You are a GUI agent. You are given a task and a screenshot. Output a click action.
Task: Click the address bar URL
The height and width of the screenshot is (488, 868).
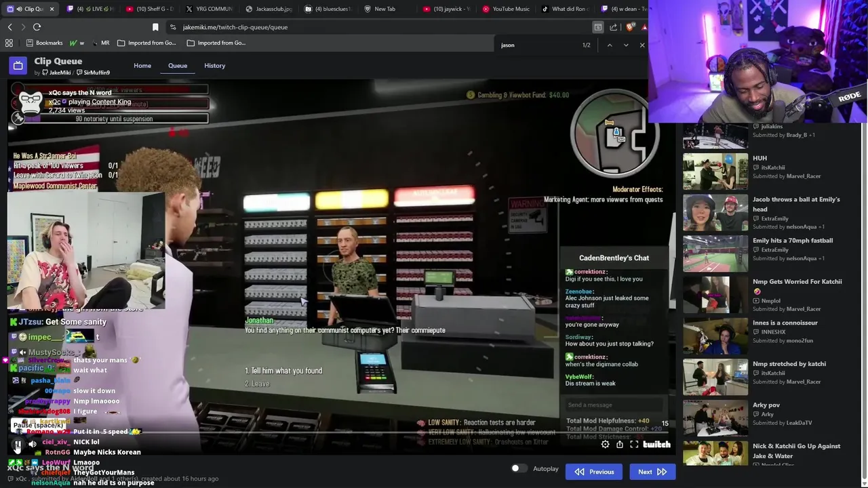pos(235,27)
